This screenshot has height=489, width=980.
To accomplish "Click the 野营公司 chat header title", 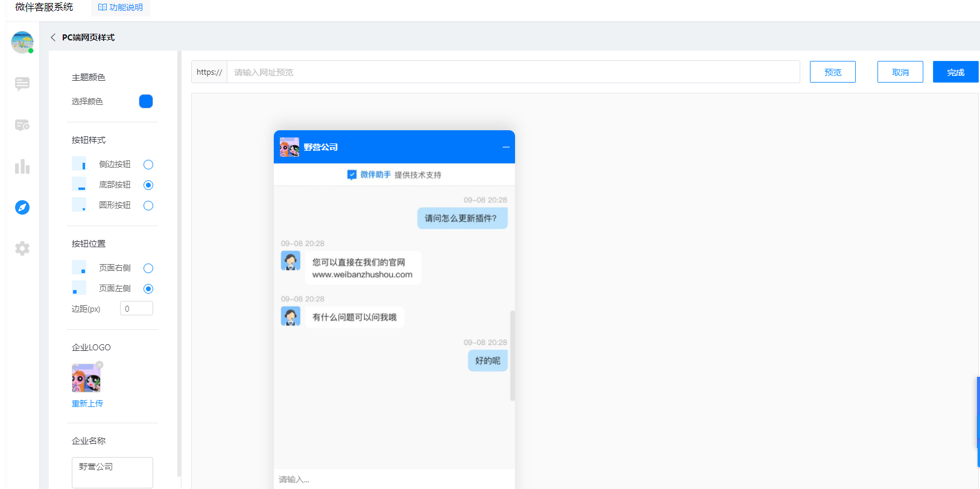I will 321,147.
